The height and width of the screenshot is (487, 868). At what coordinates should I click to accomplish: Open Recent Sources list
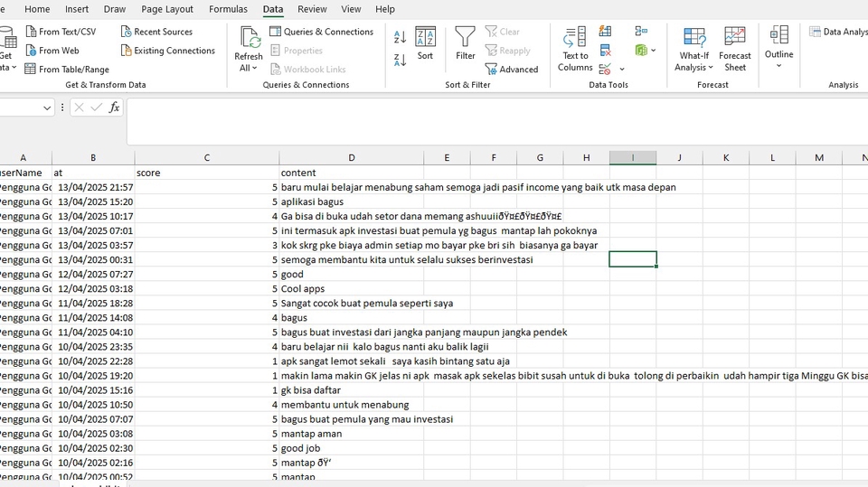[156, 32]
